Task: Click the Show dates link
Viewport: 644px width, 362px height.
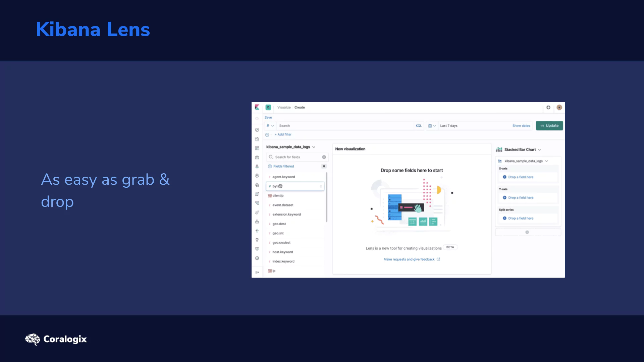Action: (521, 126)
